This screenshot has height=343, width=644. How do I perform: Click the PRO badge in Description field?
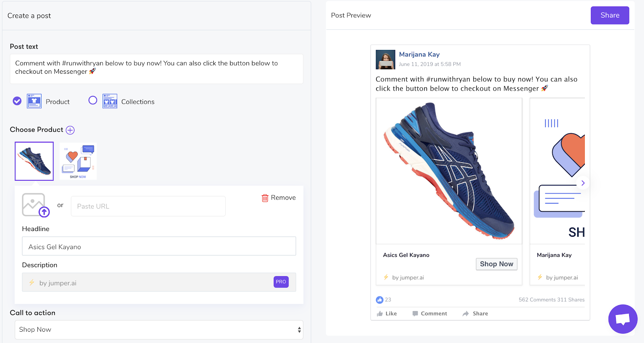(281, 282)
